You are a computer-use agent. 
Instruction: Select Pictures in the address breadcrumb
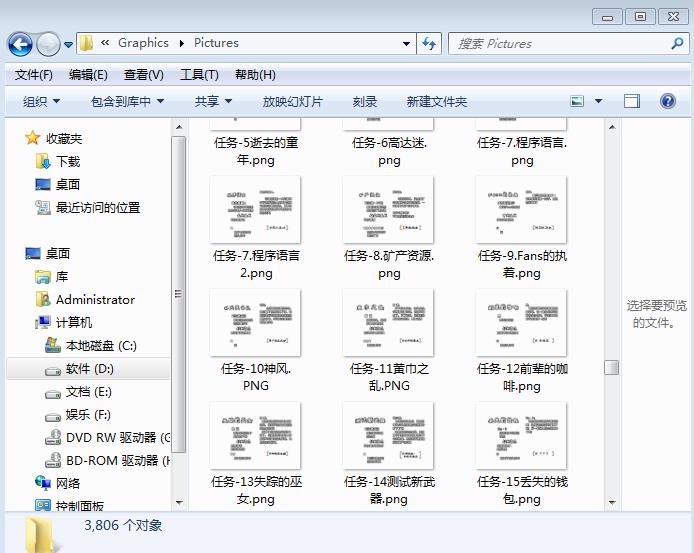[x=216, y=43]
